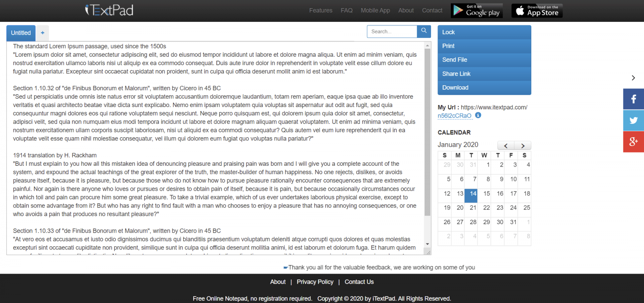The image size is (644, 303).
Task: Go to previous month in calendar
Action: tap(506, 146)
